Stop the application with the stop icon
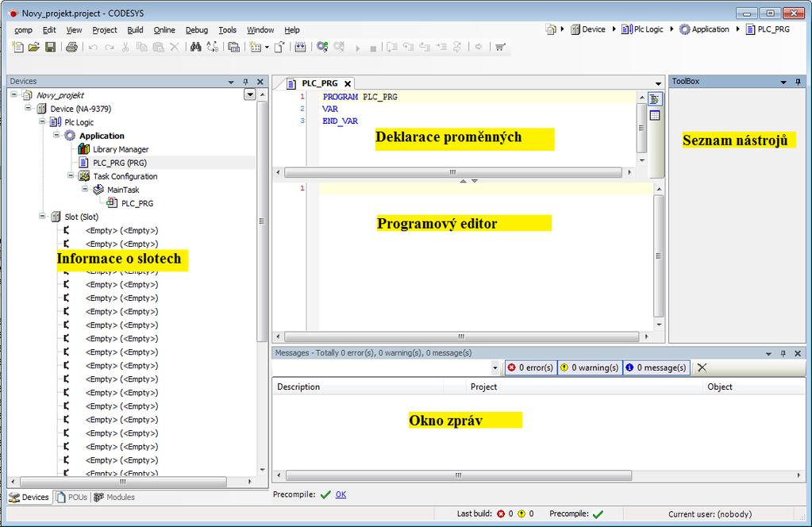The width and height of the screenshot is (812, 527). point(373,48)
